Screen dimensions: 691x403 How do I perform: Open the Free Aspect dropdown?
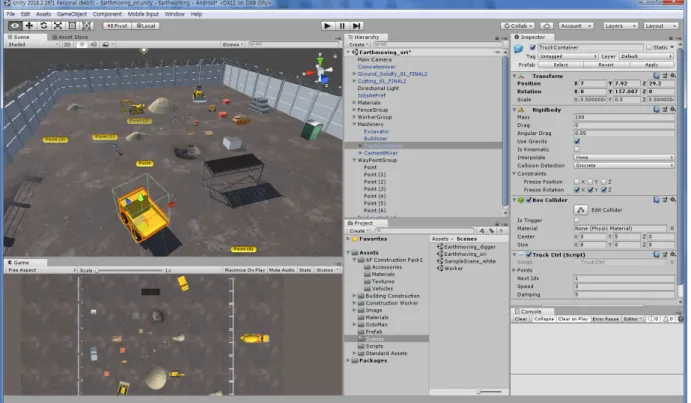(41, 270)
